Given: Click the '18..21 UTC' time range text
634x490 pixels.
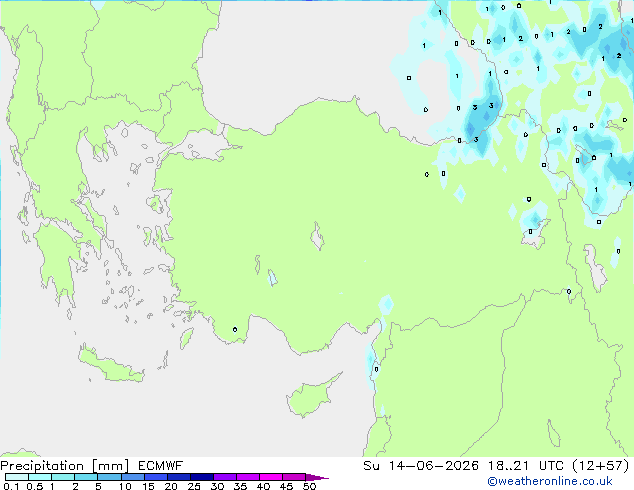Looking at the screenshot, I should [526, 466].
